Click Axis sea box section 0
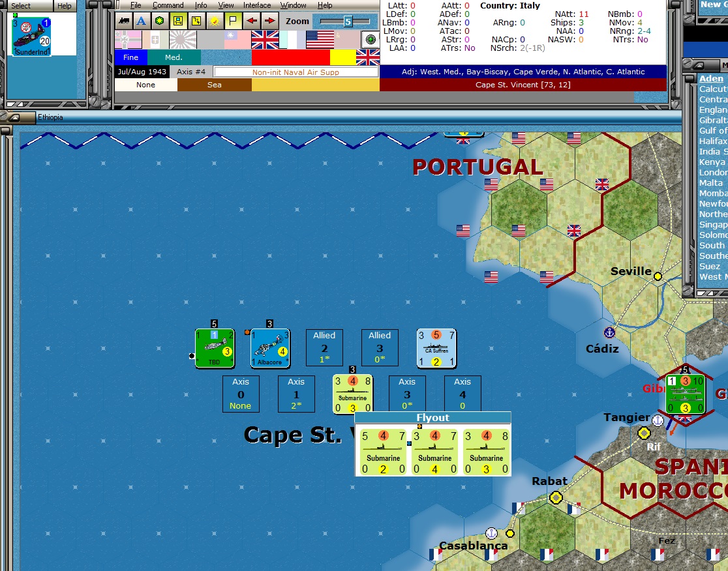This screenshot has height=571, width=728. (241, 394)
